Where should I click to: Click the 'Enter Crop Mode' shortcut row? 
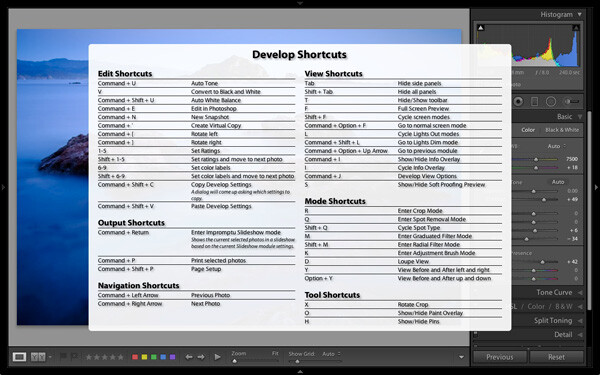tap(403, 211)
